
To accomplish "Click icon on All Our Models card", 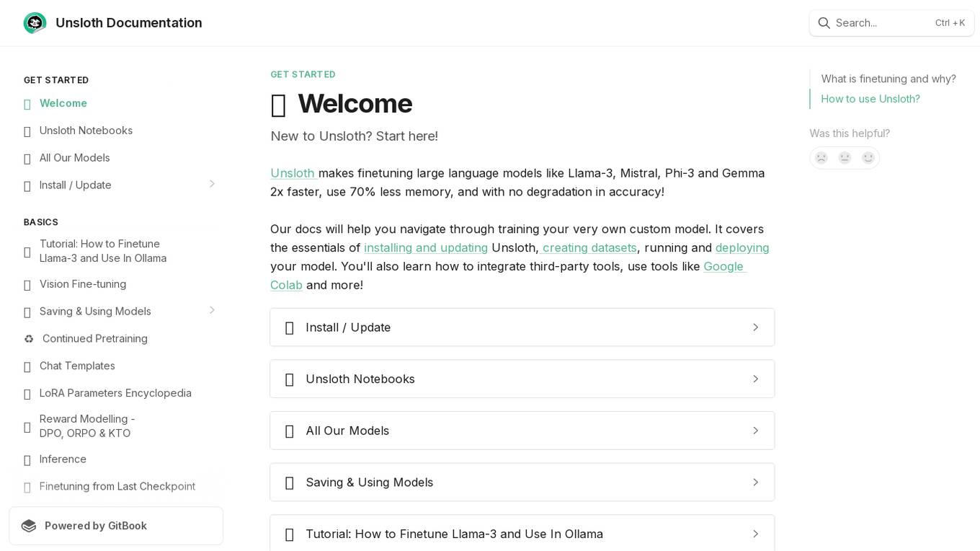I will pos(290,431).
